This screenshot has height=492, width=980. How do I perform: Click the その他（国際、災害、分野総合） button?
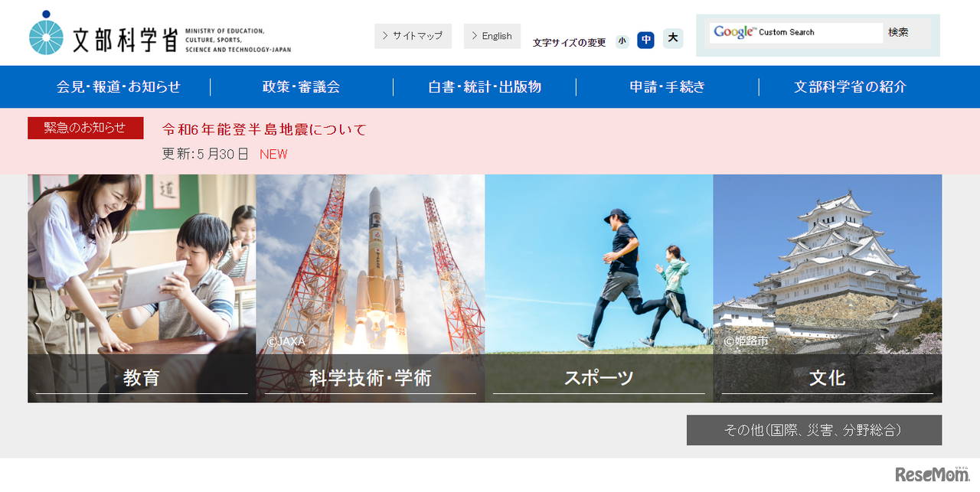pyautogui.click(x=813, y=430)
